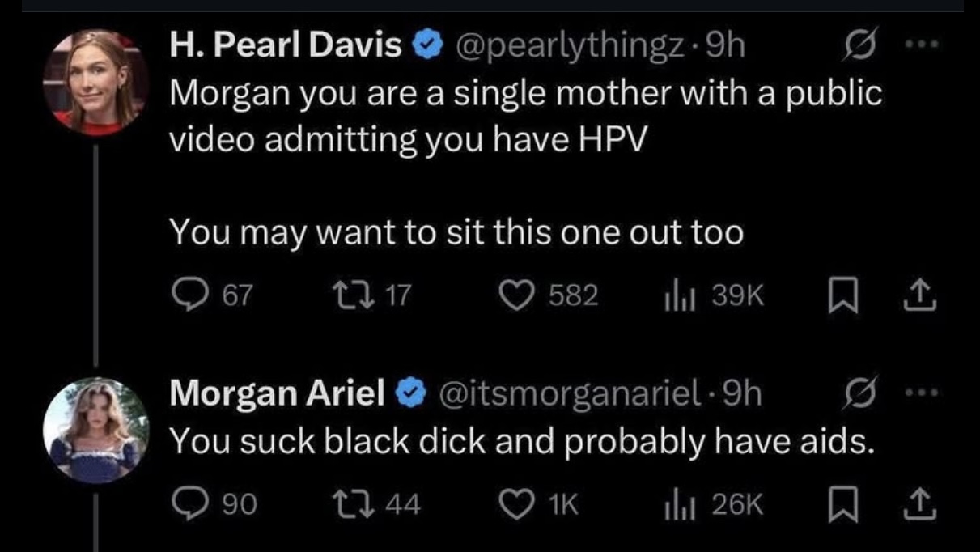This screenshot has height=552, width=980.
Task: Click H. Pearl Davis's profile picture
Action: (95, 82)
